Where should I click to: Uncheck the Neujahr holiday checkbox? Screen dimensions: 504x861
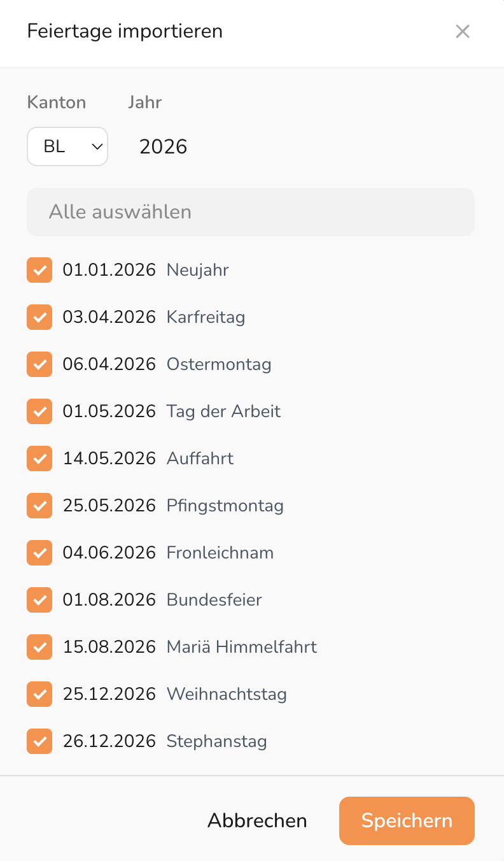coord(39,270)
